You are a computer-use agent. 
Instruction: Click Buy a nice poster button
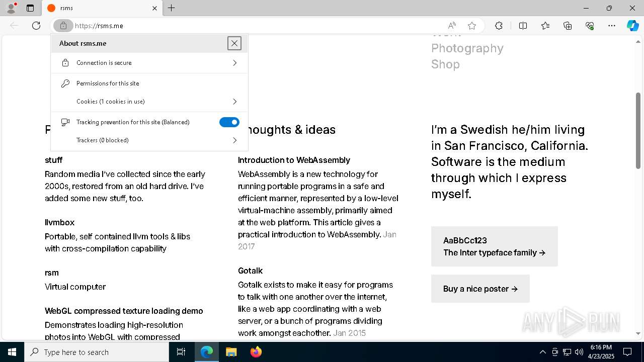(480, 289)
